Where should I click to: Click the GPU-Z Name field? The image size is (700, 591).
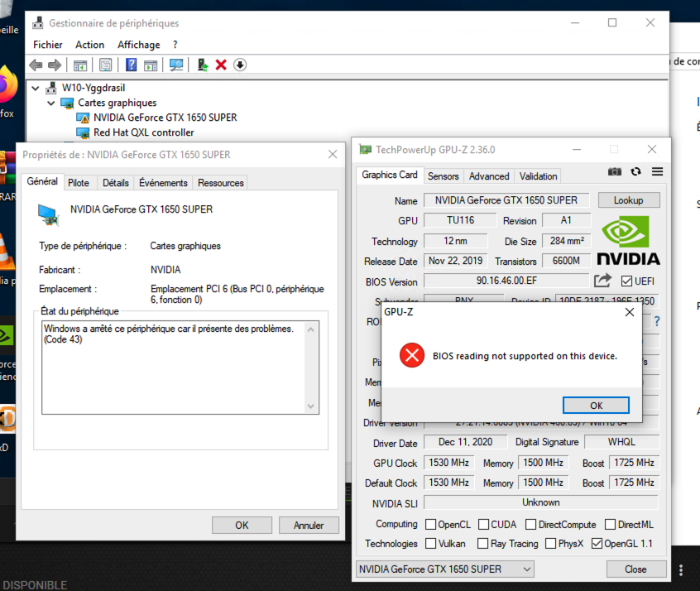tap(506, 200)
